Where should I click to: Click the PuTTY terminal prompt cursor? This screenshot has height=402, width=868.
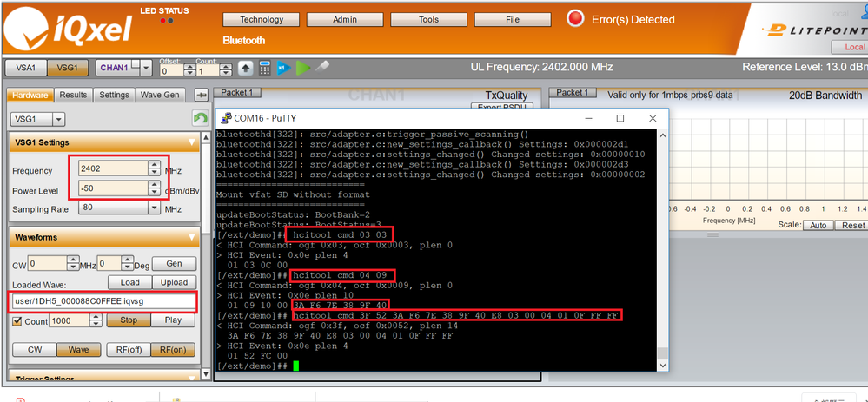click(x=296, y=366)
